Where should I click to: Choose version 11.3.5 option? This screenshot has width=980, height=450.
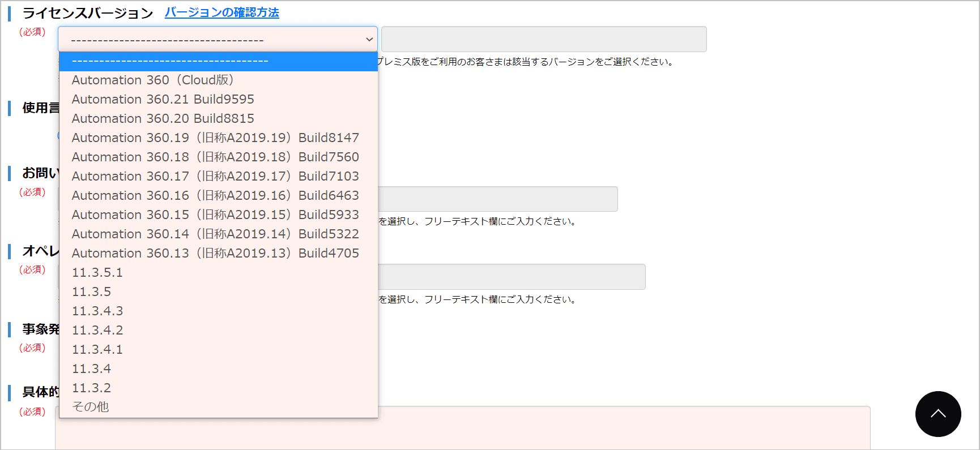pyautogui.click(x=219, y=292)
